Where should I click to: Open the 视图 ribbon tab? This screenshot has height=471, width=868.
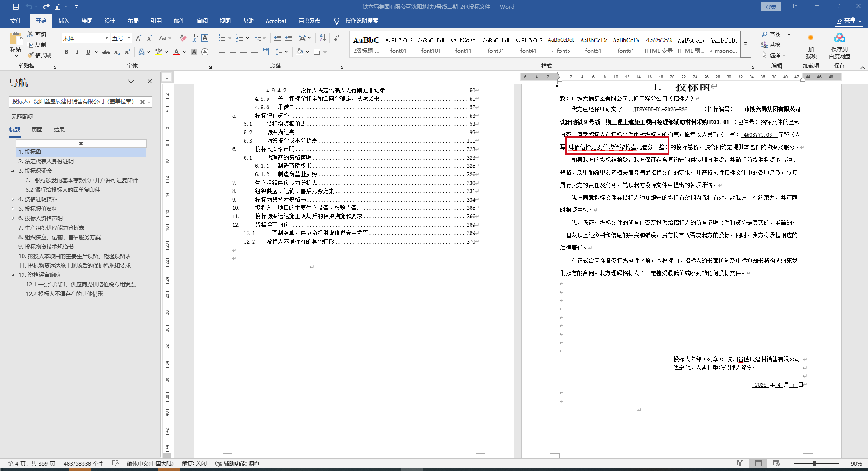pyautogui.click(x=225, y=21)
